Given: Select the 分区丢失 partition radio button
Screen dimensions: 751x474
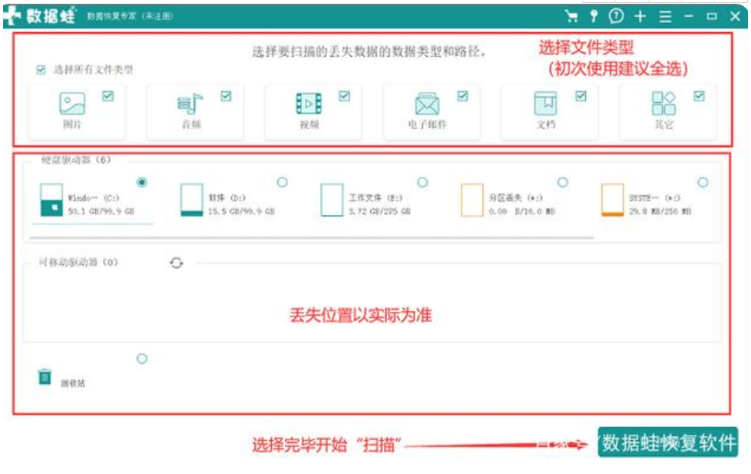Looking at the screenshot, I should point(563,182).
